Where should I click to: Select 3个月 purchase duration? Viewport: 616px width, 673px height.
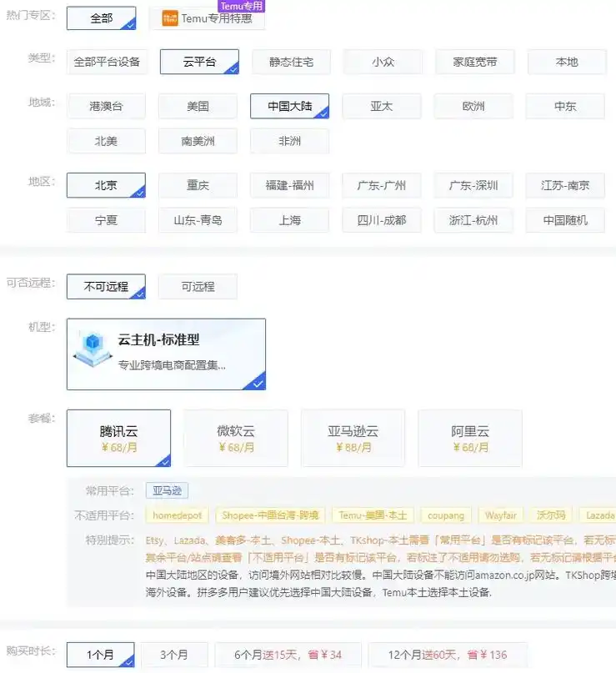coord(173,655)
